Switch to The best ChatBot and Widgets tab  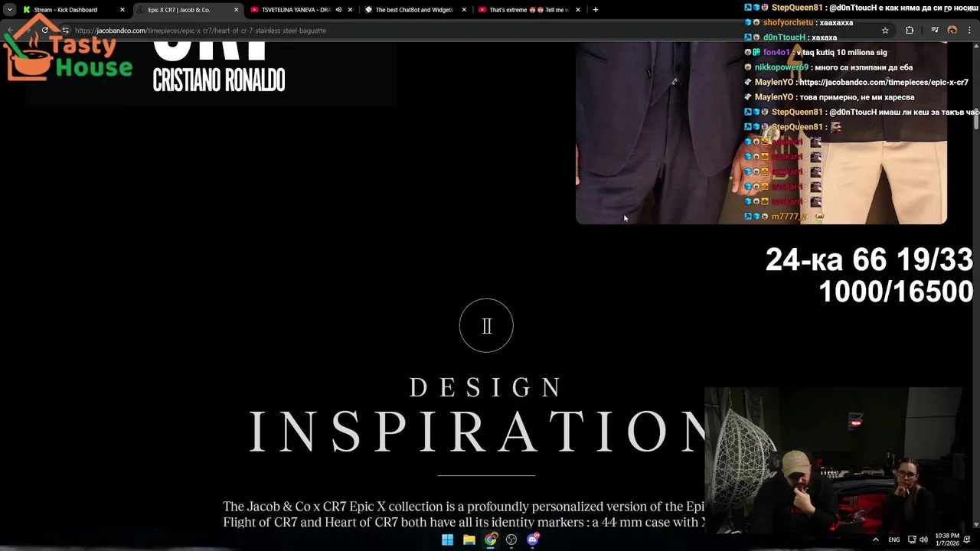coord(414,10)
